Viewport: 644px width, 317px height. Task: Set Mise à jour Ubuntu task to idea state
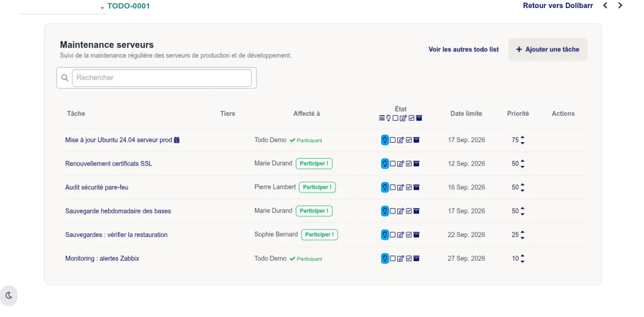(x=385, y=140)
